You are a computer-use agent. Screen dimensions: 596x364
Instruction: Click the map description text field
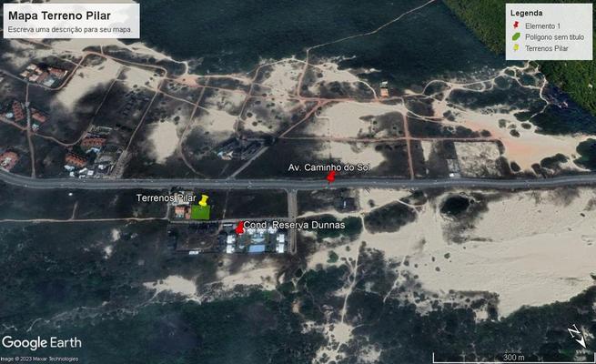pyautogui.click(x=70, y=30)
